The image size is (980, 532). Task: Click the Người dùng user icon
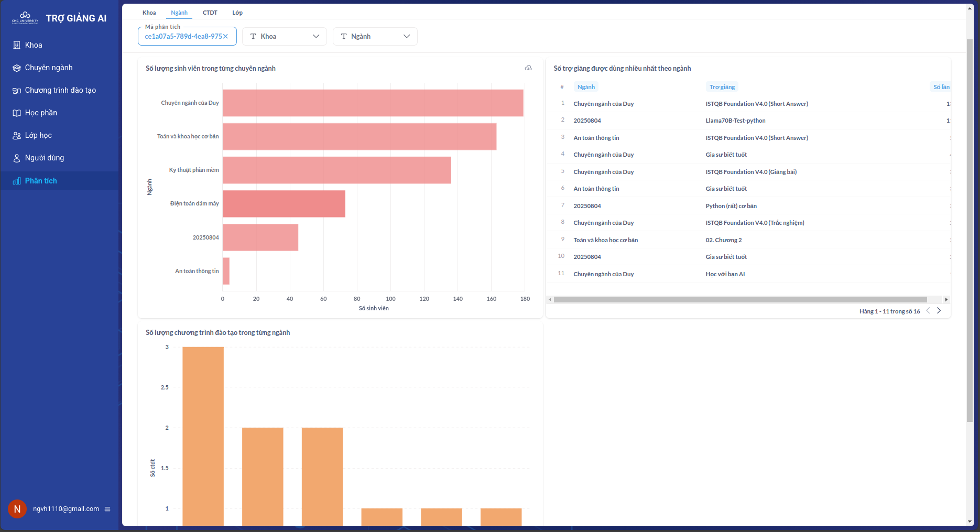pos(17,158)
